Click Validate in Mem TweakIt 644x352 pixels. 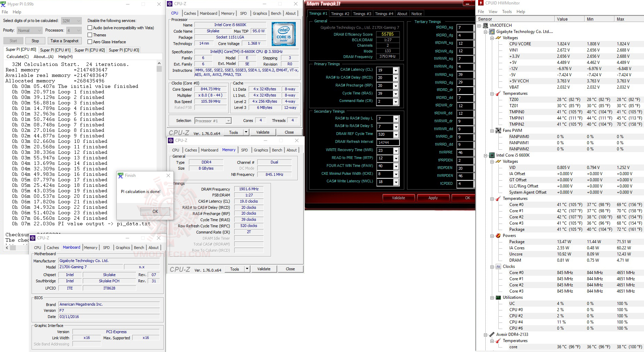coord(398,198)
